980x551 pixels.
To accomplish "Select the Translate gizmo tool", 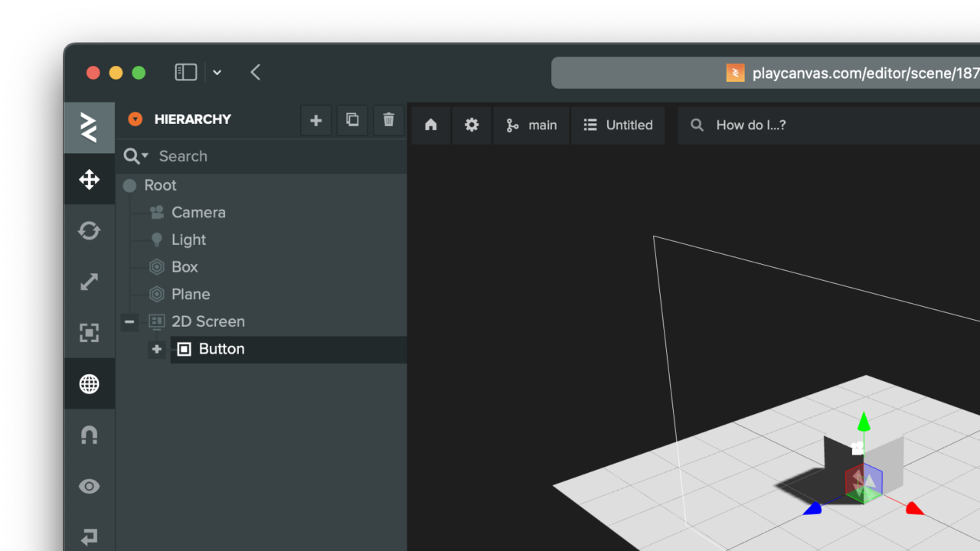I will (x=90, y=180).
